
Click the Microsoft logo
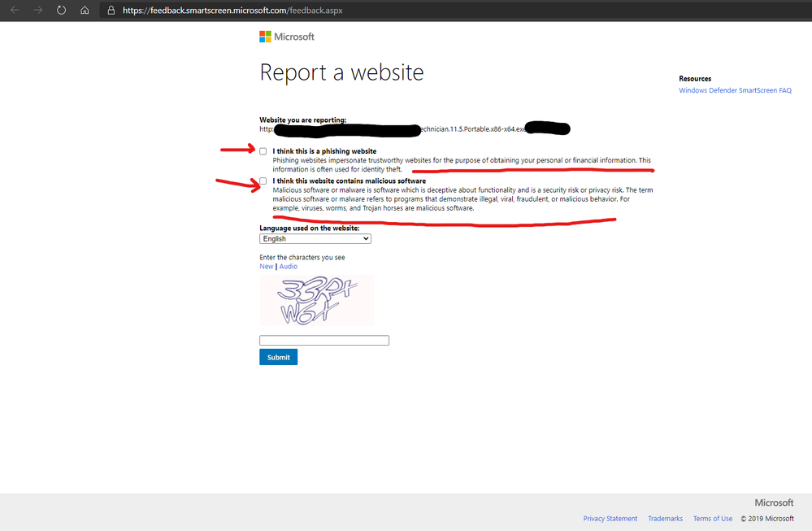pos(287,37)
